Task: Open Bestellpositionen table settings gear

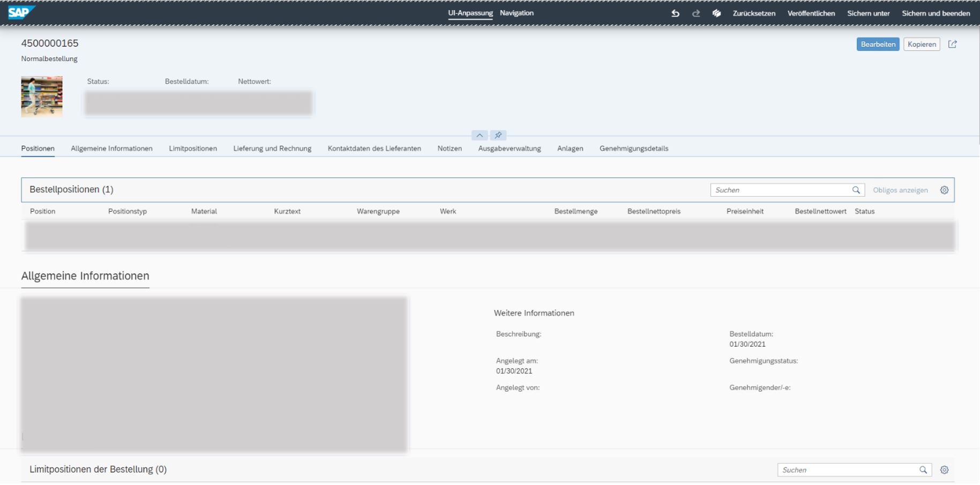Action: point(944,190)
